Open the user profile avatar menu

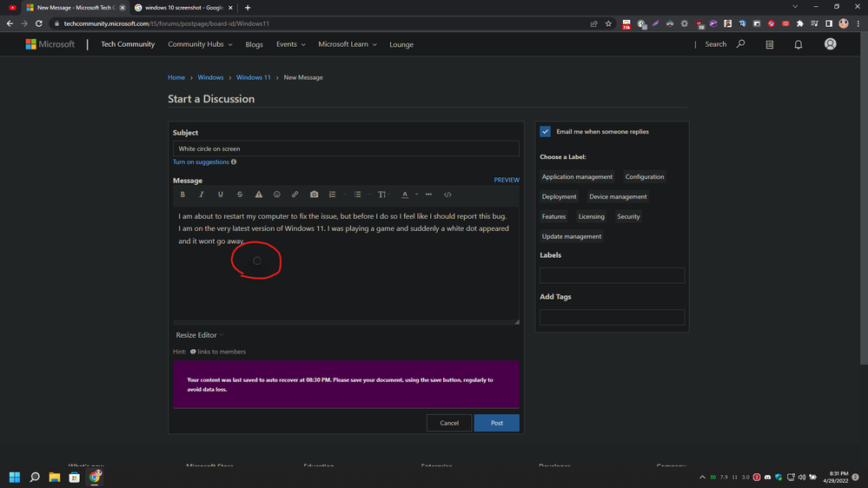coord(830,44)
